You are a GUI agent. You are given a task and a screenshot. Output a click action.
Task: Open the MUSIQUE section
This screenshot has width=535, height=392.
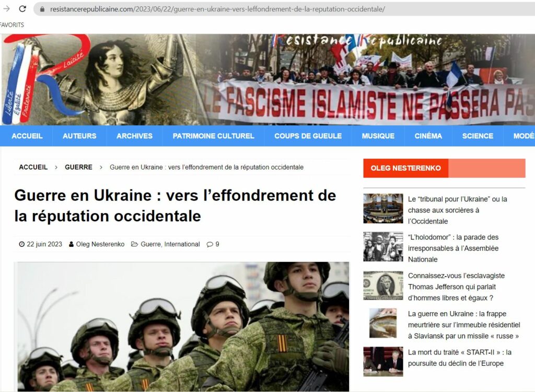point(378,136)
